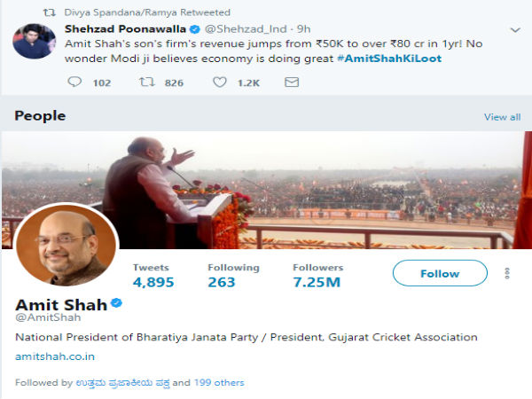Follow Amit Shah
The image size is (532, 399).
(440, 273)
